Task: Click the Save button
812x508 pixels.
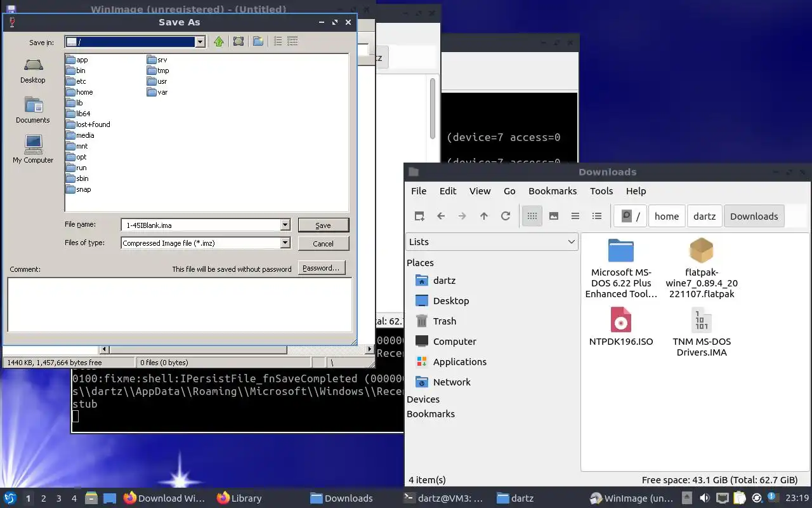Action: point(323,225)
